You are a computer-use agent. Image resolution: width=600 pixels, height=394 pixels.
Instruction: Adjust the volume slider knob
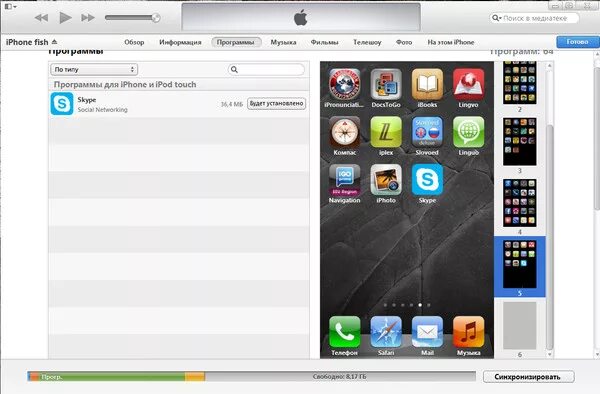[x=156, y=18]
